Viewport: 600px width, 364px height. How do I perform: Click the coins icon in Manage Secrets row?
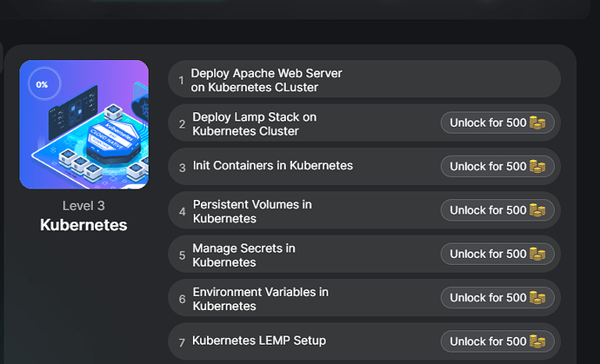537,254
